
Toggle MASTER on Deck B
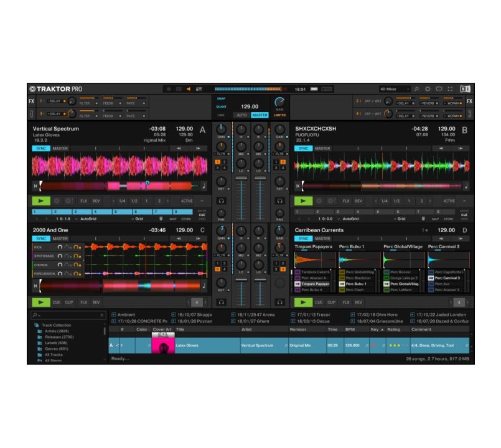point(322,148)
